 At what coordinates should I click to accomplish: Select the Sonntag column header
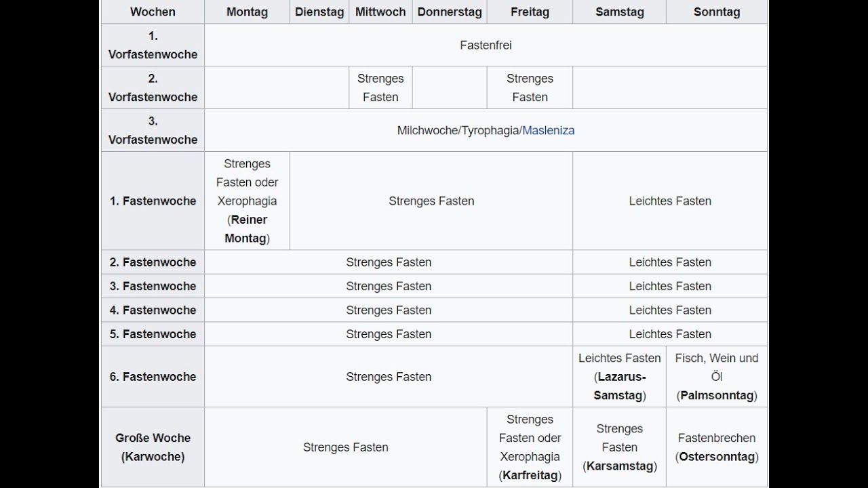(x=717, y=12)
